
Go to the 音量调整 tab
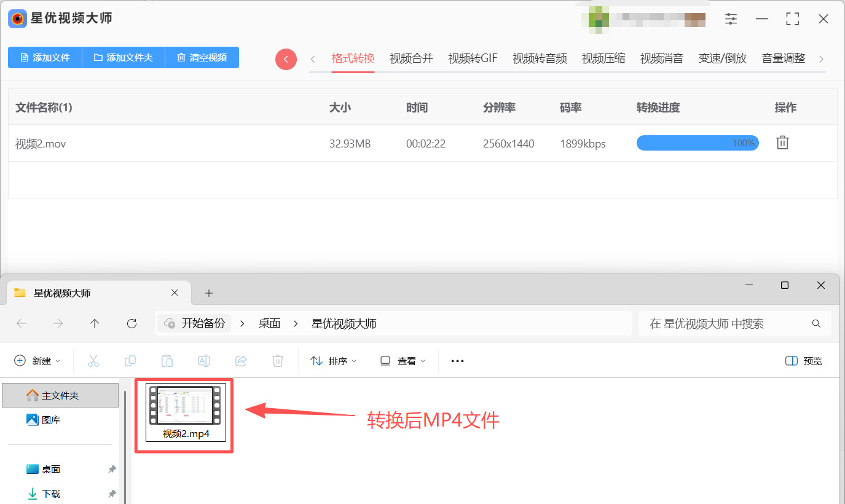[x=784, y=58]
